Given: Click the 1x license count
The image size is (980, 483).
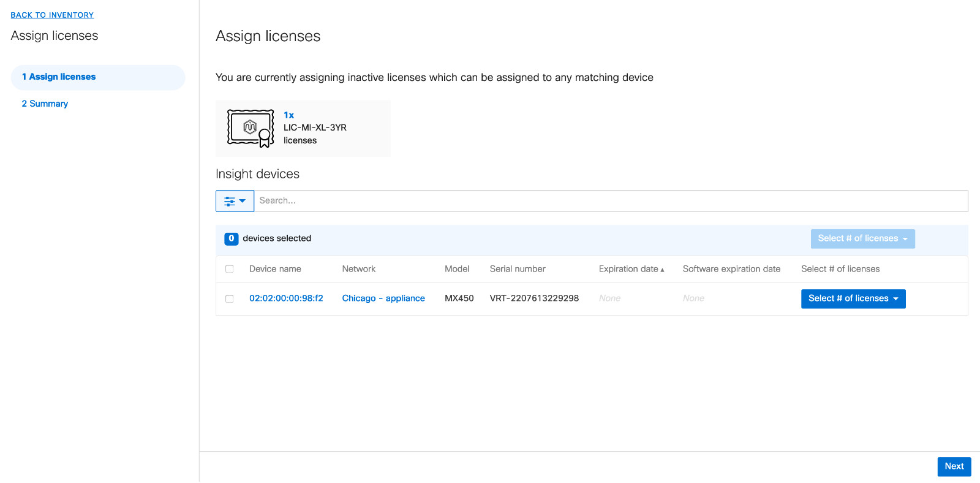Looking at the screenshot, I should [x=288, y=115].
